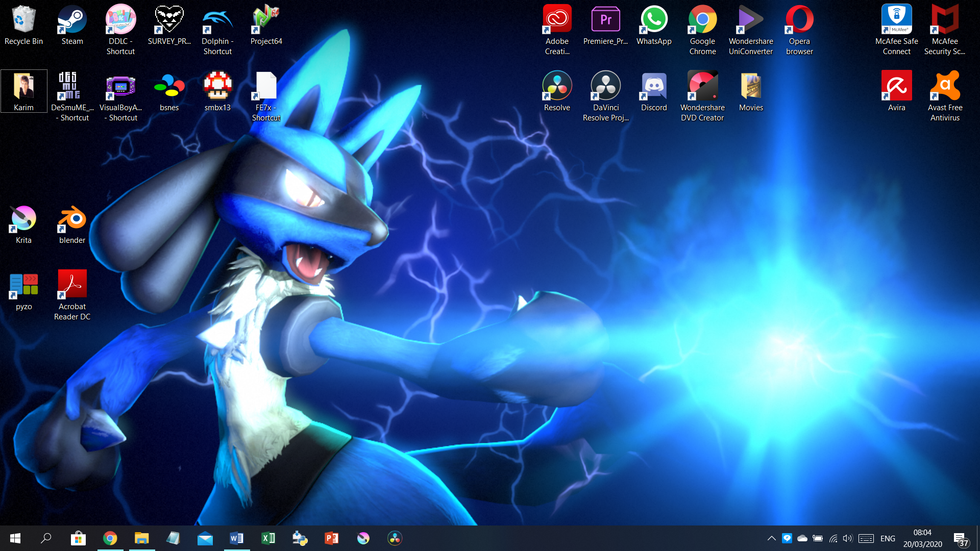The height and width of the screenshot is (551, 980).
Task: Open Microsoft Store from taskbar
Action: pyautogui.click(x=78, y=538)
